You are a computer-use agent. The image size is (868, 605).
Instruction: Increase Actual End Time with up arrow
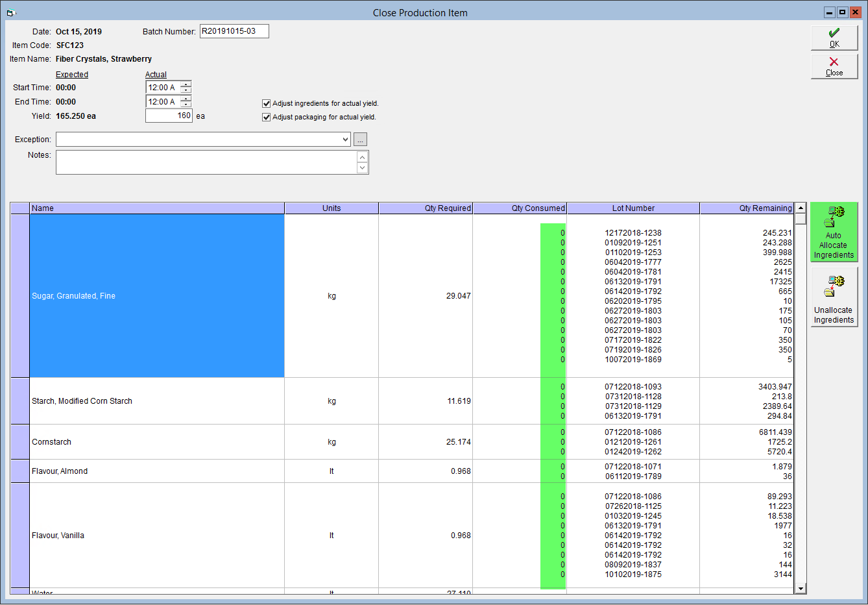(186, 99)
